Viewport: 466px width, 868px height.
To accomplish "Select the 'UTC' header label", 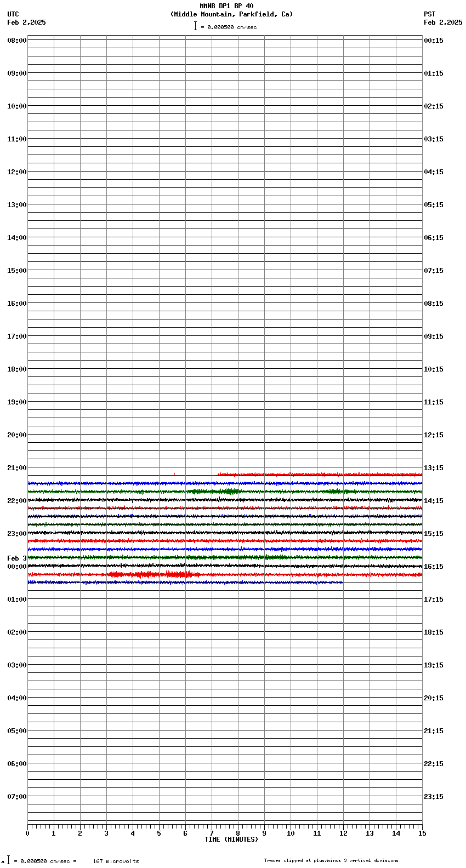I will tap(13, 14).
